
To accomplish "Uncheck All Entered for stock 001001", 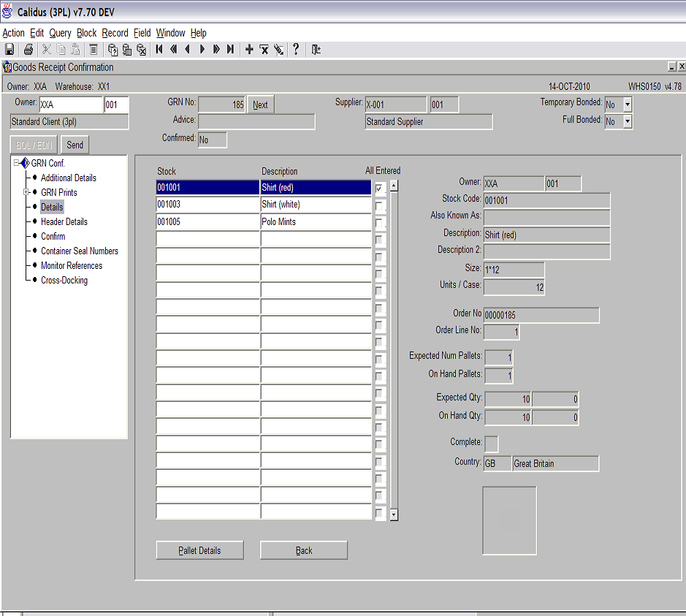I will pos(379,189).
